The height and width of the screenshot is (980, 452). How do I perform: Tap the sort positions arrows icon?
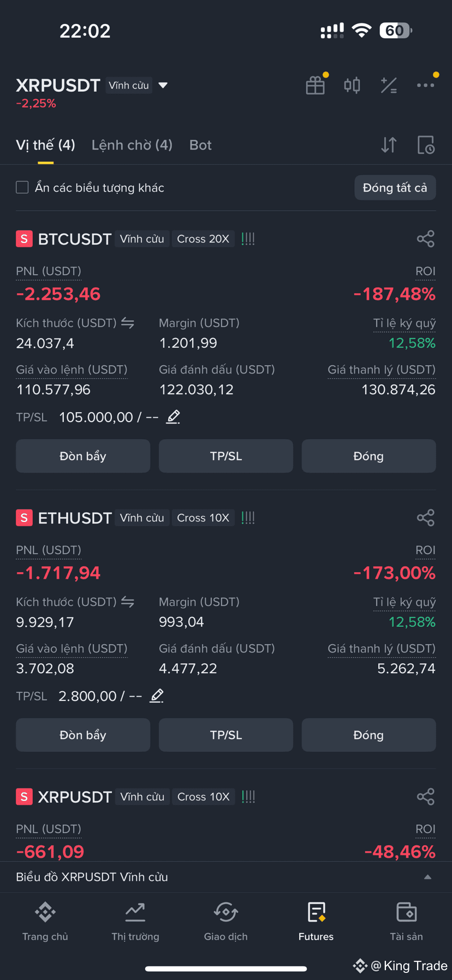coord(389,145)
